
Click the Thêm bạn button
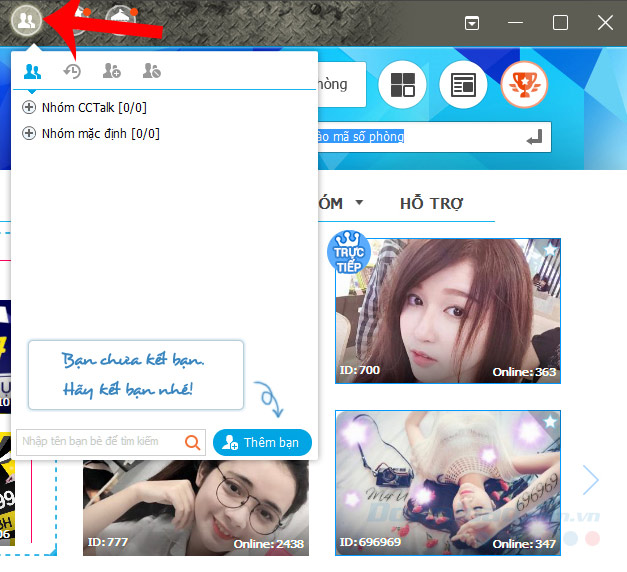coord(263,441)
